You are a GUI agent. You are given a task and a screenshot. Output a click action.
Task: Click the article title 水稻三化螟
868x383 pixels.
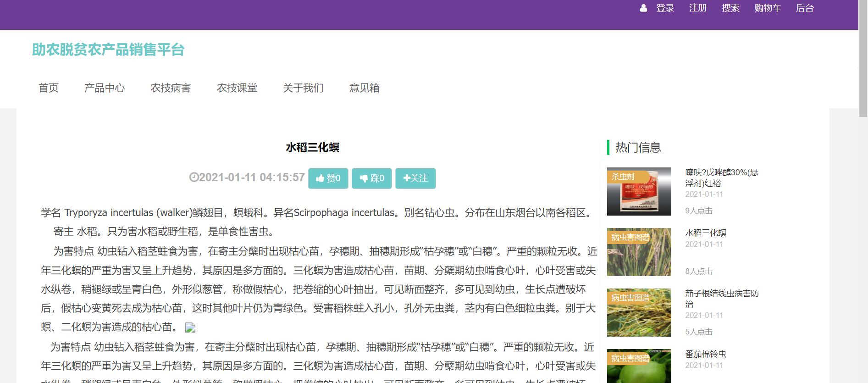[x=313, y=148]
